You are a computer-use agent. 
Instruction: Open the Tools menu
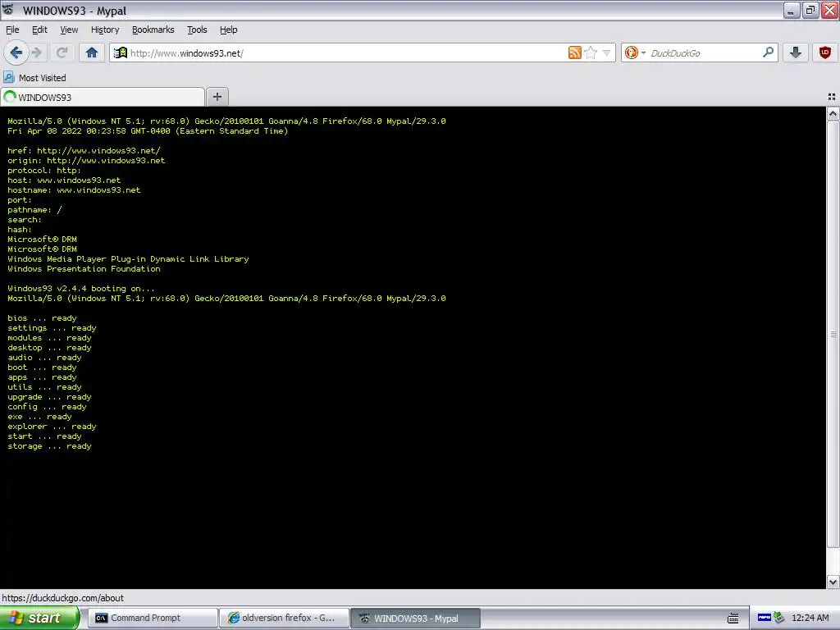(x=197, y=30)
